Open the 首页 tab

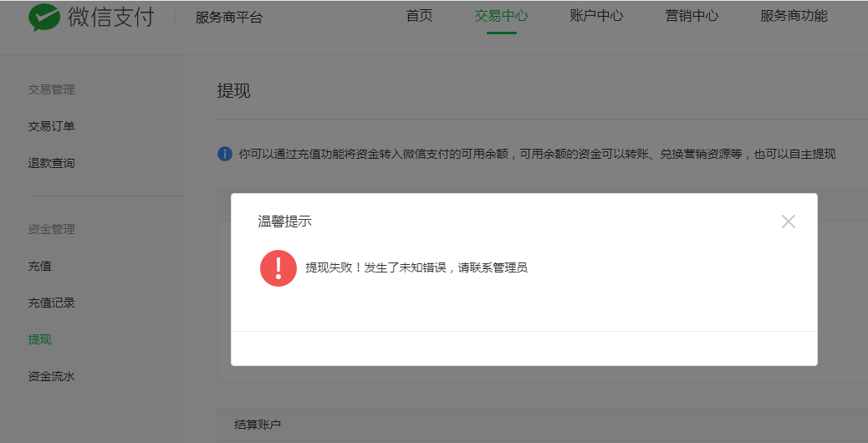click(x=419, y=16)
